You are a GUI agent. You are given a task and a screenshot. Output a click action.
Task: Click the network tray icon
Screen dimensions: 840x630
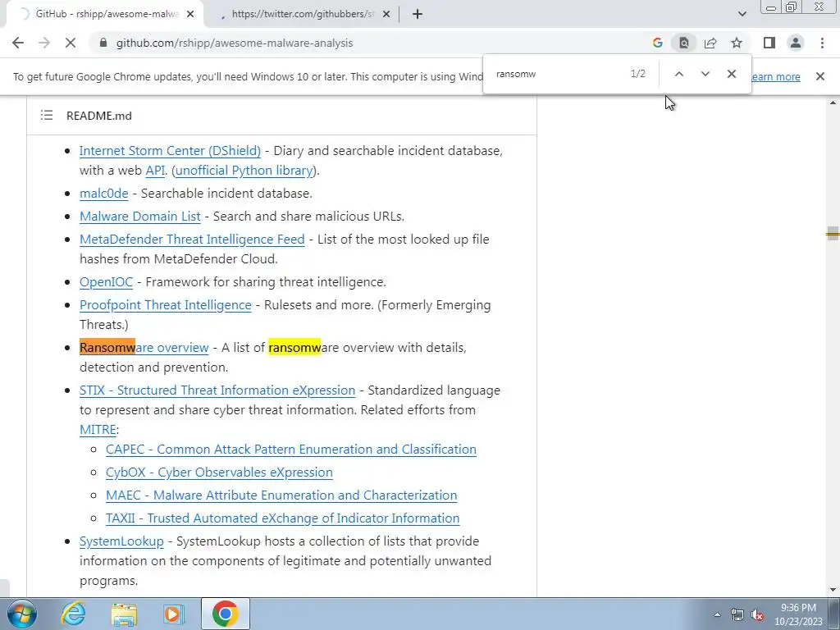(737, 615)
